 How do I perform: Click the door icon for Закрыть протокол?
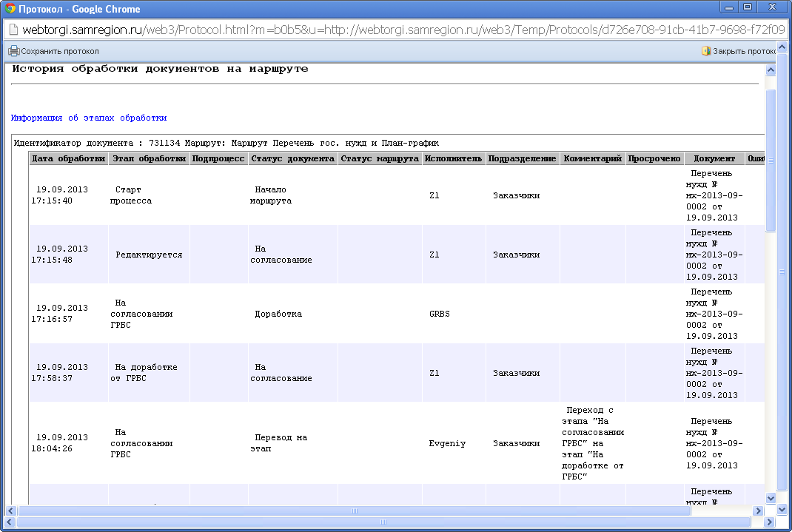[x=705, y=51]
